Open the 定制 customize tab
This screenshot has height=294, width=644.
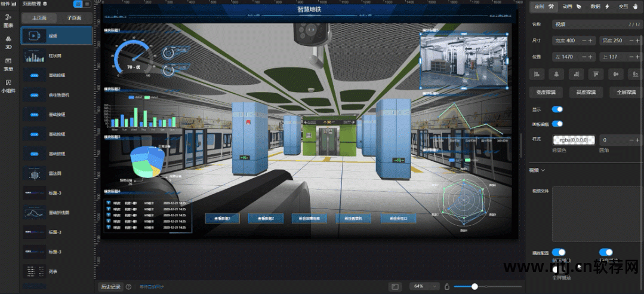coord(545,7)
